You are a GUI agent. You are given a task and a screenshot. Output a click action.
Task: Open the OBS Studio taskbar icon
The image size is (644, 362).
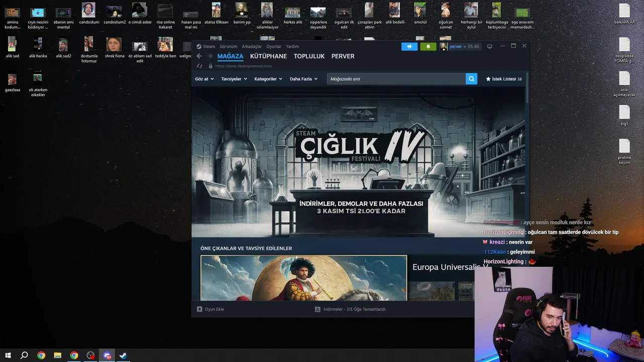(91, 355)
